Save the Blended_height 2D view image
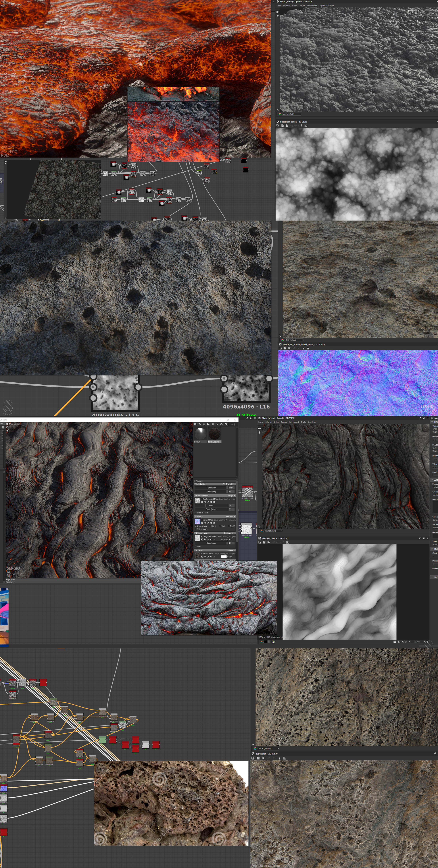 264,542
